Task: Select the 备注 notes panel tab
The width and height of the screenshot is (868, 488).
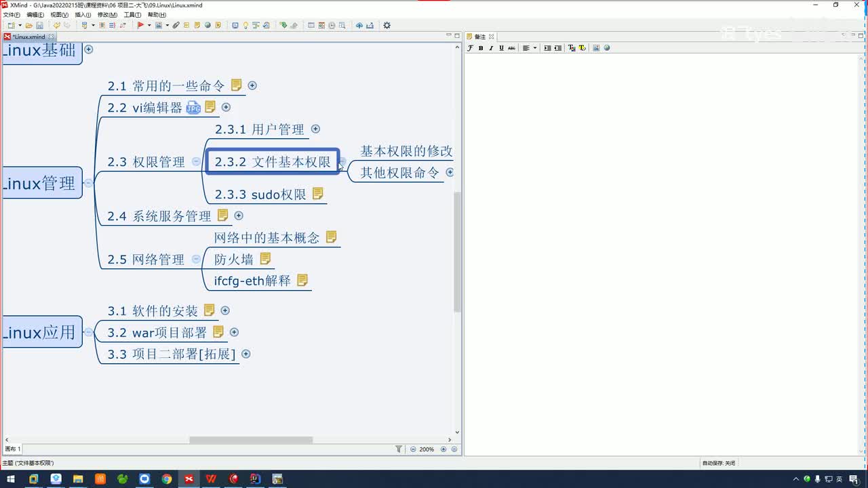Action: pyautogui.click(x=480, y=37)
